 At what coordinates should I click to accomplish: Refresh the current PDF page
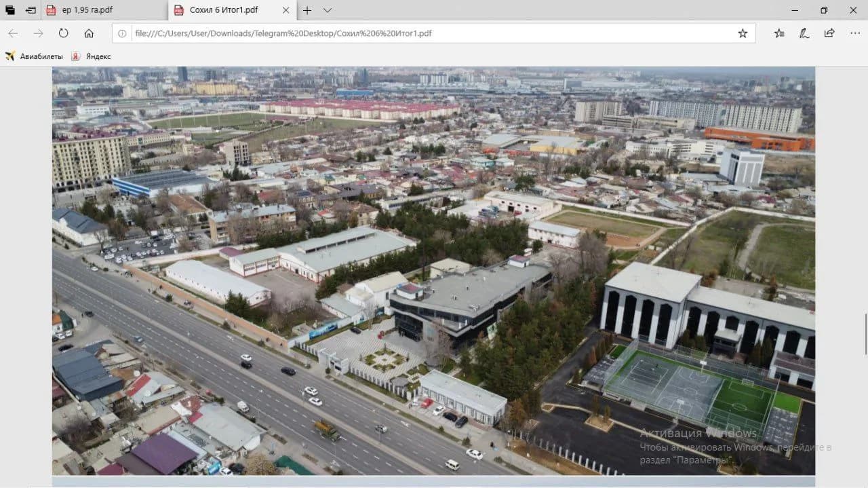[63, 33]
